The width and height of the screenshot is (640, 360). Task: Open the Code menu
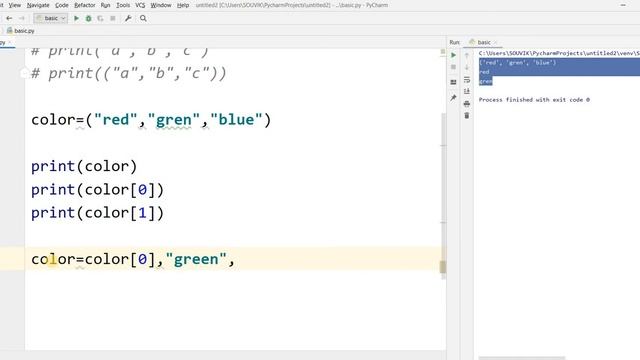(x=62, y=5)
